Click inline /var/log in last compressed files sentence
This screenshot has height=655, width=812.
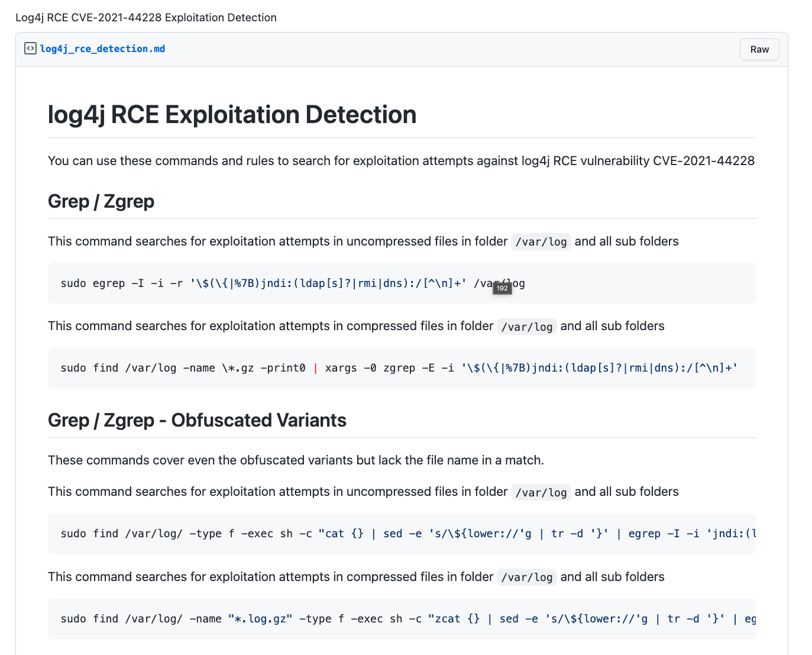[526, 577]
